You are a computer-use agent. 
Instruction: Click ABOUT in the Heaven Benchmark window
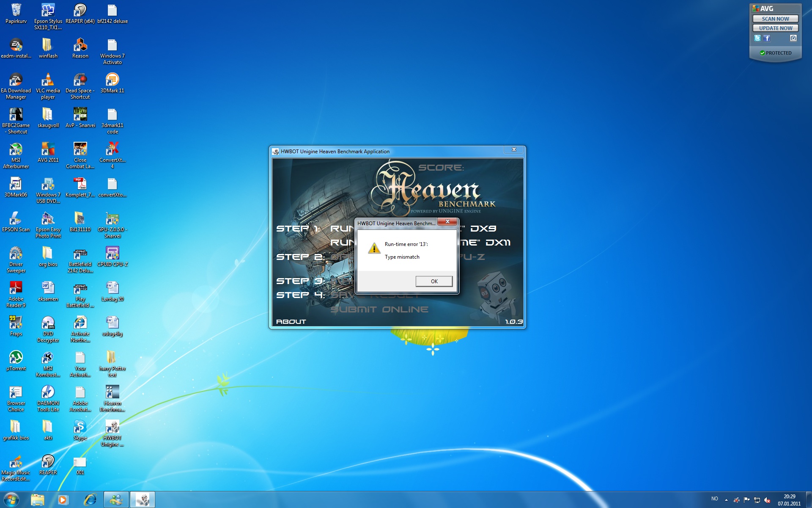[x=291, y=322]
